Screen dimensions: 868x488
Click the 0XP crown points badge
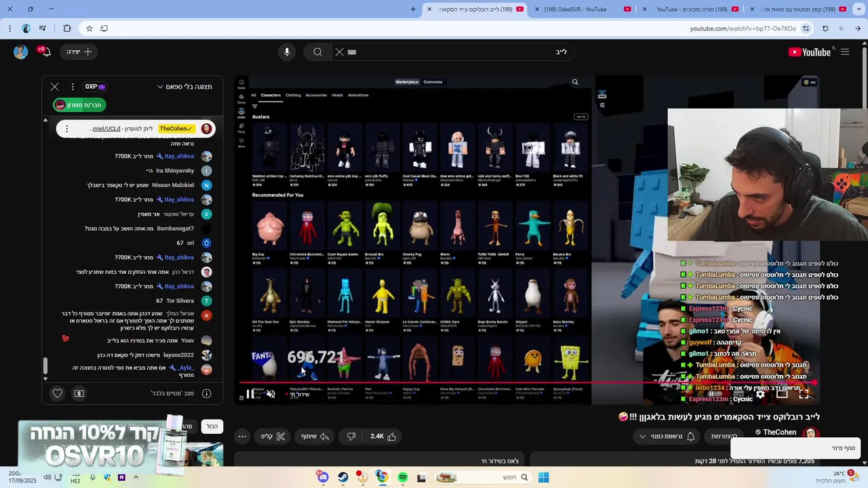coord(96,87)
